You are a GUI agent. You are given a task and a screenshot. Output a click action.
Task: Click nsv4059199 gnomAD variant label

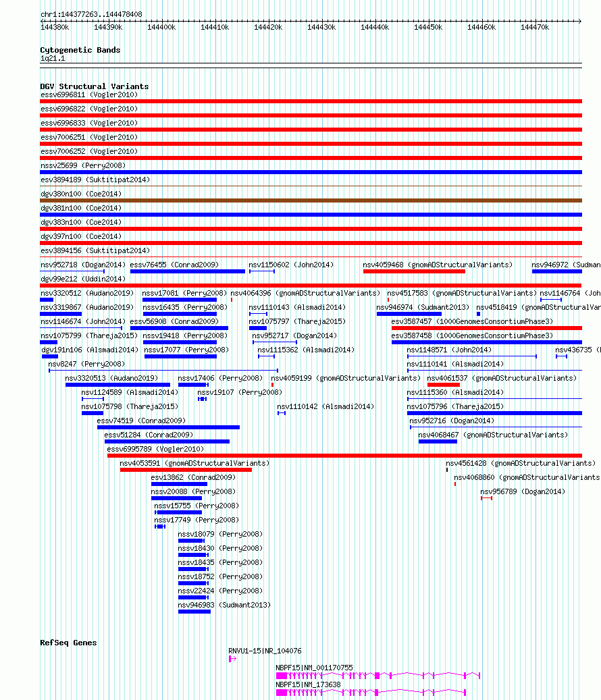click(x=346, y=379)
